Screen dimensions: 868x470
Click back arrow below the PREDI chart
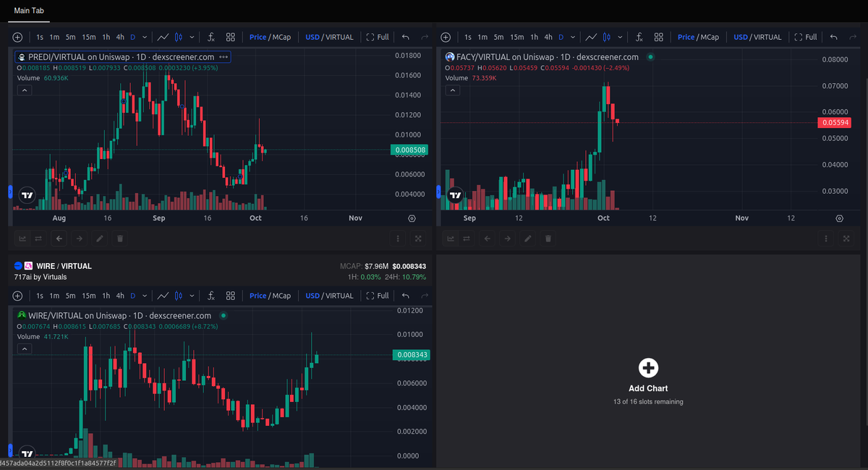[x=59, y=238]
